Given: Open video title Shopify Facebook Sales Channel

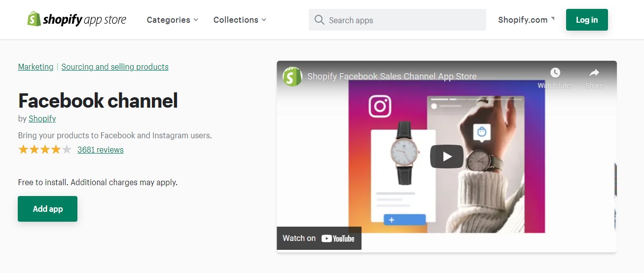Looking at the screenshot, I should point(392,77).
